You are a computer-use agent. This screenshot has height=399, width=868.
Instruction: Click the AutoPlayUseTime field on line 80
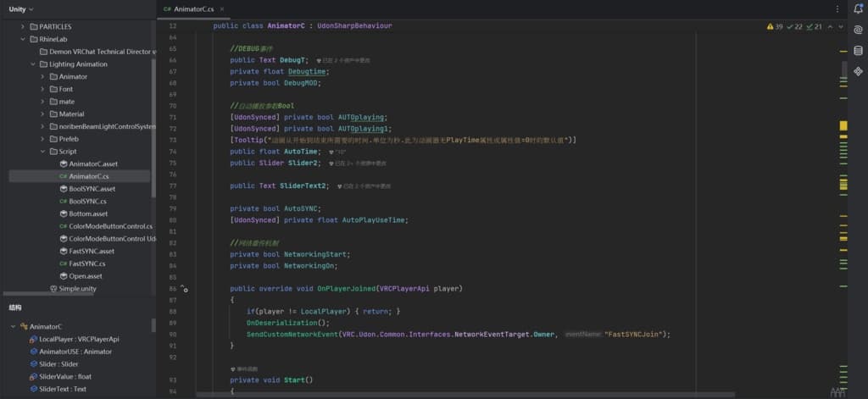[374, 219]
